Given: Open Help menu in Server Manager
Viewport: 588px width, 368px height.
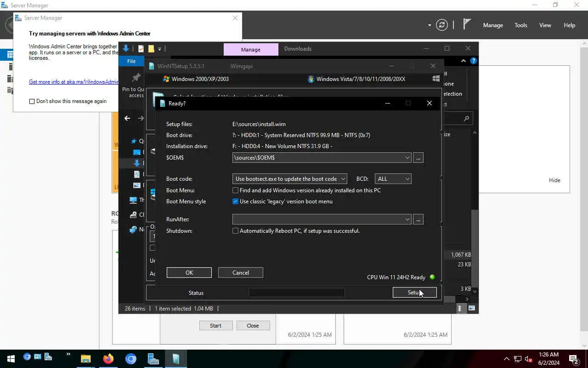Looking at the screenshot, I should click(x=569, y=25).
